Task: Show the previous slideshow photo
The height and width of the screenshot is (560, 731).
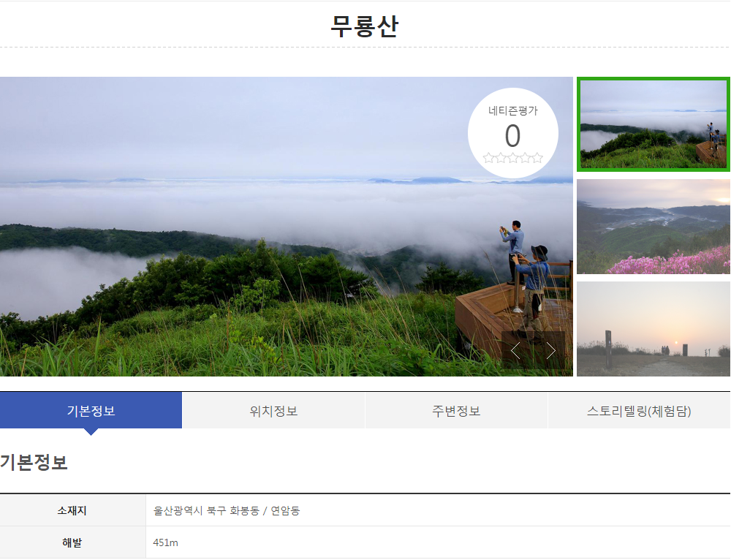Action: coord(515,351)
